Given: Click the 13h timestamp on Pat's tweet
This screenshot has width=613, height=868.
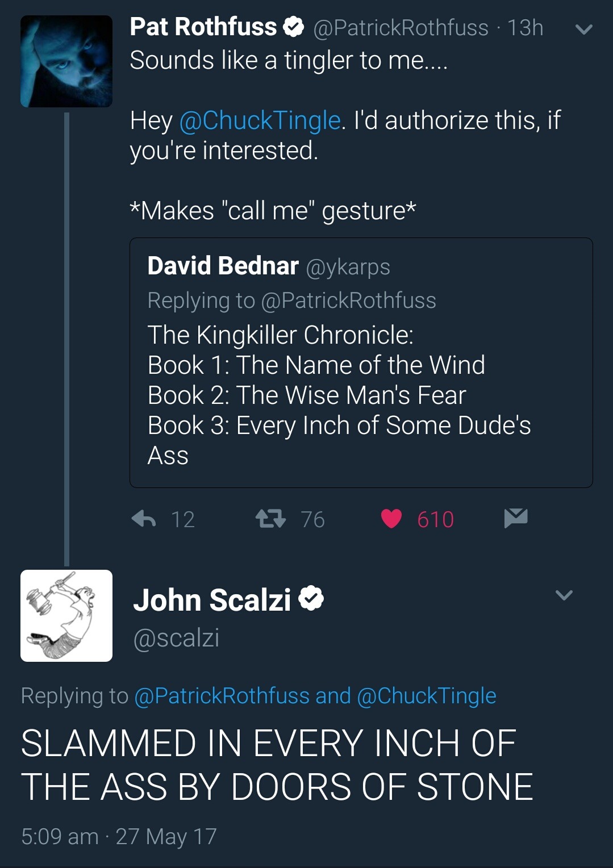Looking at the screenshot, I should pos(526,28).
